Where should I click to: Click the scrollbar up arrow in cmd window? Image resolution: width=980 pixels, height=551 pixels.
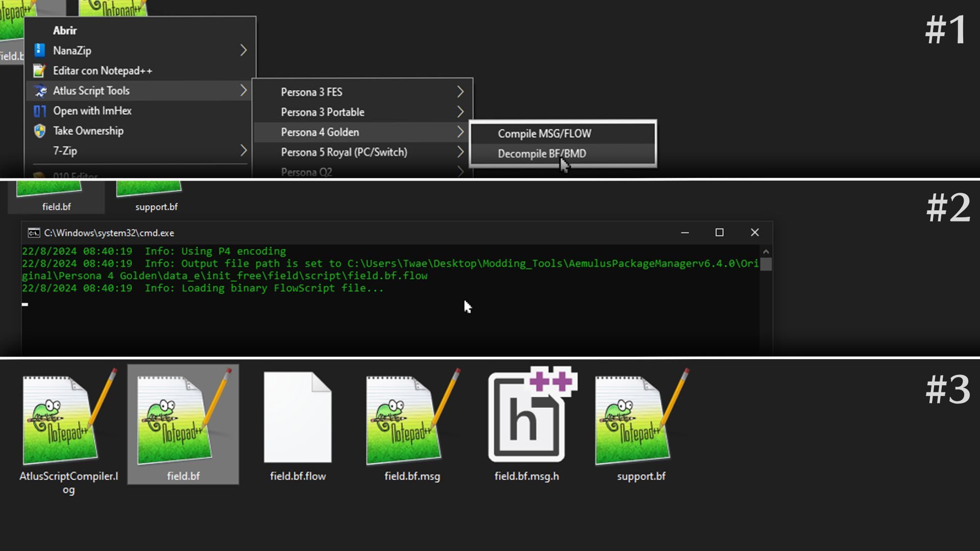click(x=766, y=251)
